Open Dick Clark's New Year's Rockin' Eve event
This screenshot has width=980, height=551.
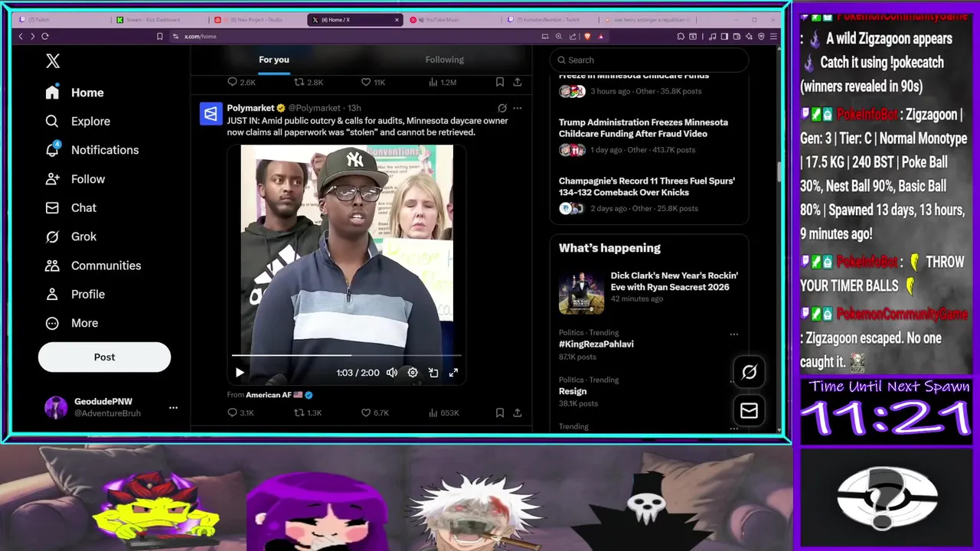point(674,281)
